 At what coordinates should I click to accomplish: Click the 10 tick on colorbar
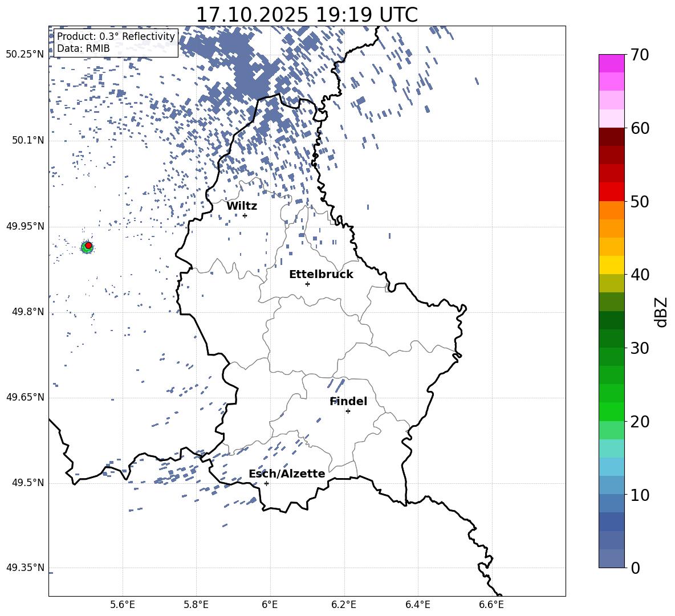coord(639,495)
